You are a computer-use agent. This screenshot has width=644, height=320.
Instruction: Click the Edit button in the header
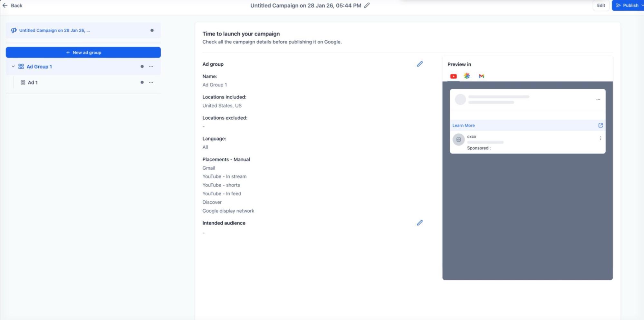tap(601, 5)
